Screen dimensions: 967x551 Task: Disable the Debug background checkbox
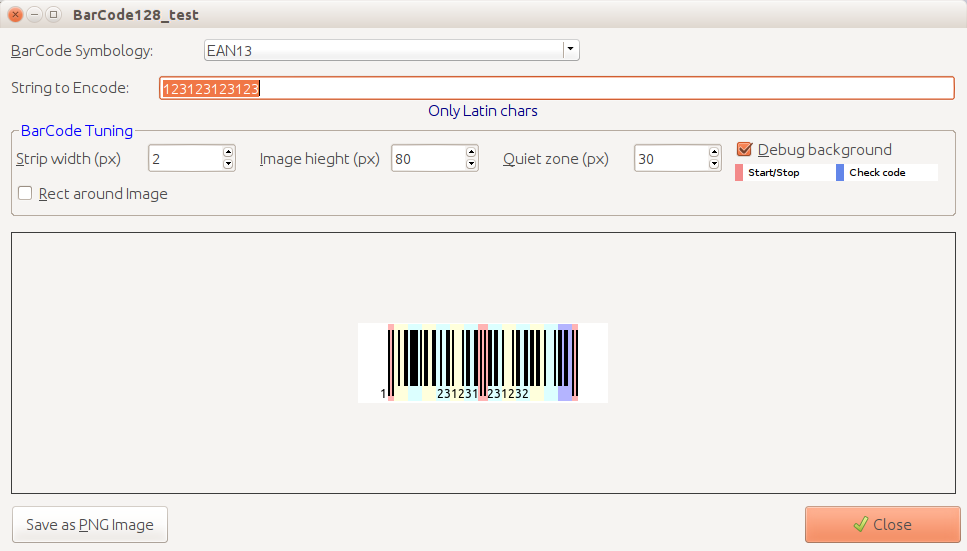coord(744,149)
